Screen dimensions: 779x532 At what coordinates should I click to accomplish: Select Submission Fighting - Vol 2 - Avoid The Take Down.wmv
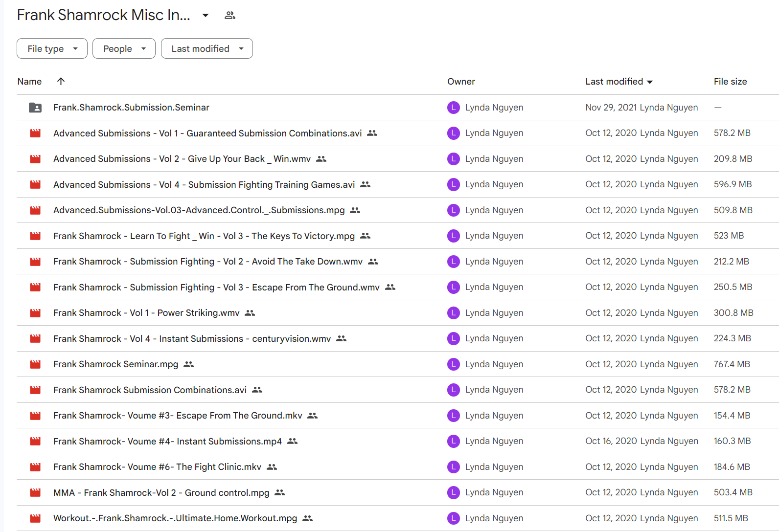pos(208,262)
